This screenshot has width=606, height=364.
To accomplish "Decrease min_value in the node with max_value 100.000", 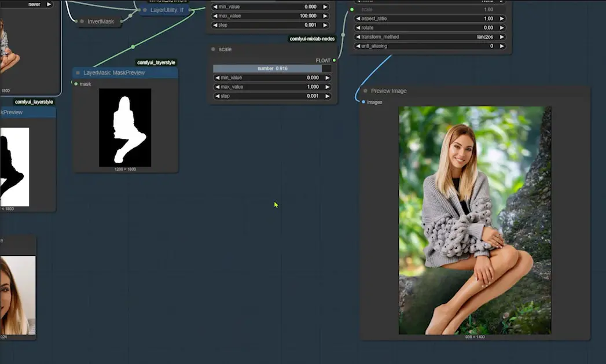I will [215, 6].
